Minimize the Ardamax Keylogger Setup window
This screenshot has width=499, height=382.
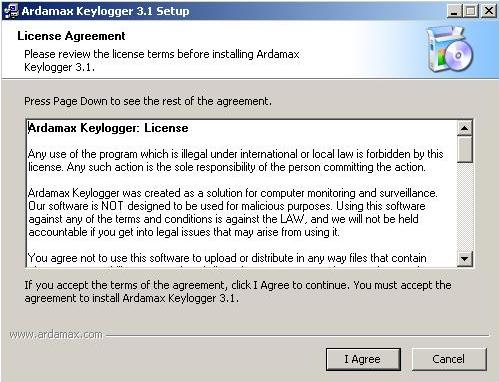click(x=454, y=11)
